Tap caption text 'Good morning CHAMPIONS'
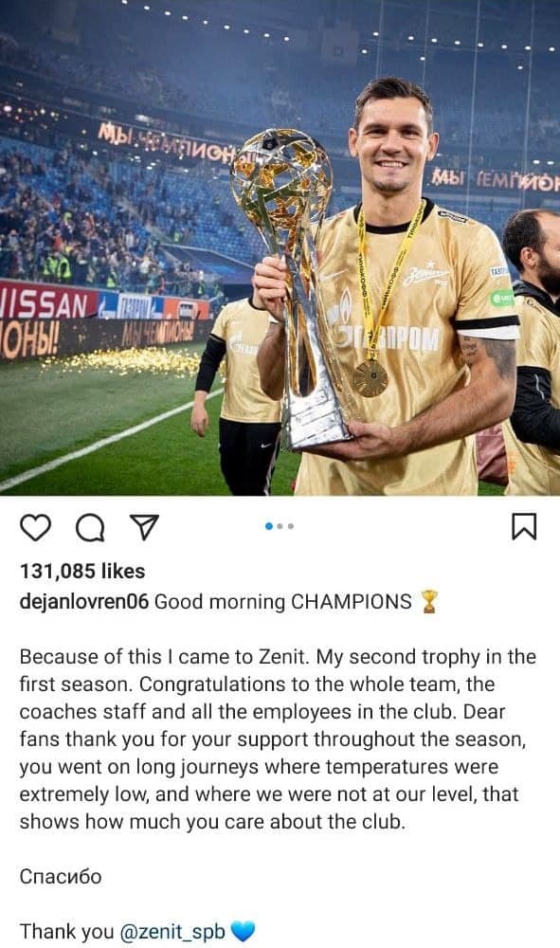This screenshot has width=560, height=948. pyautogui.click(x=282, y=602)
